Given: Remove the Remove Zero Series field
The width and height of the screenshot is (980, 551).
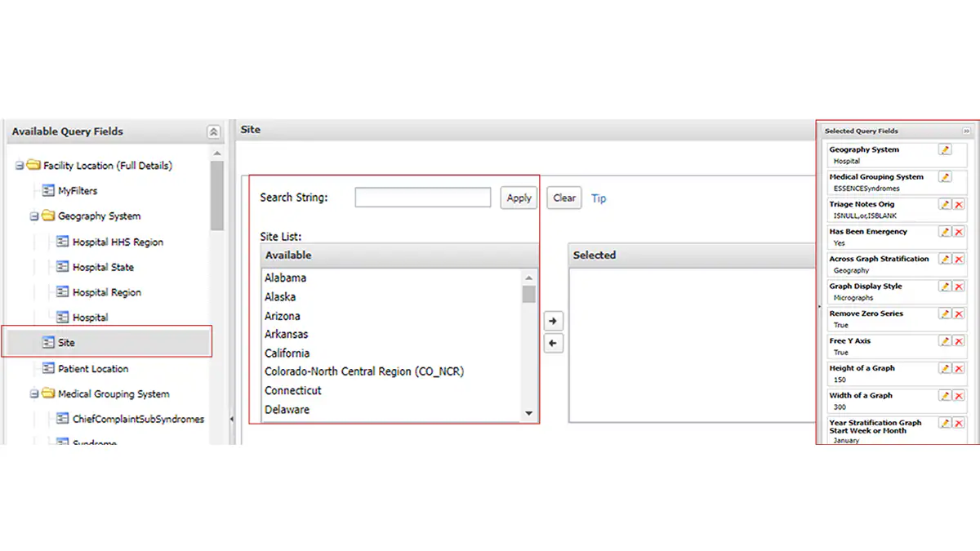Looking at the screenshot, I should click(x=959, y=313).
